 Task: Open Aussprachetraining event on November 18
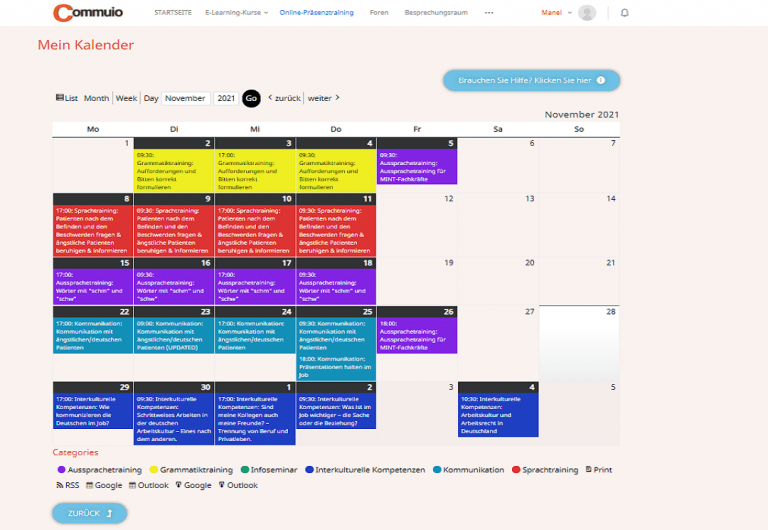[336, 287]
